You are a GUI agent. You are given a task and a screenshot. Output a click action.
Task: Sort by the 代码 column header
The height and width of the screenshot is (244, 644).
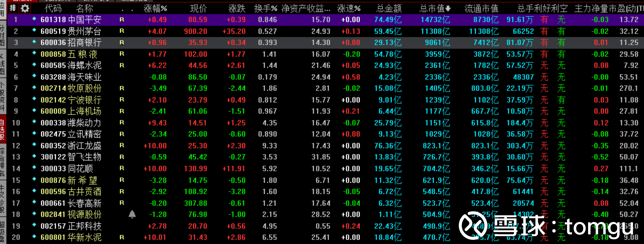[53, 9]
